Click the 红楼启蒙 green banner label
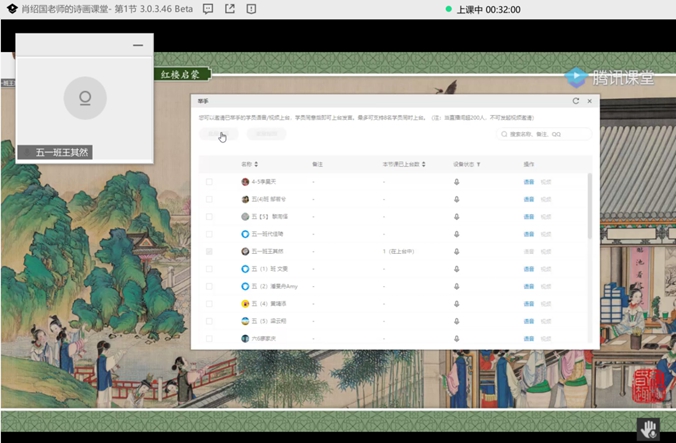 pos(181,74)
